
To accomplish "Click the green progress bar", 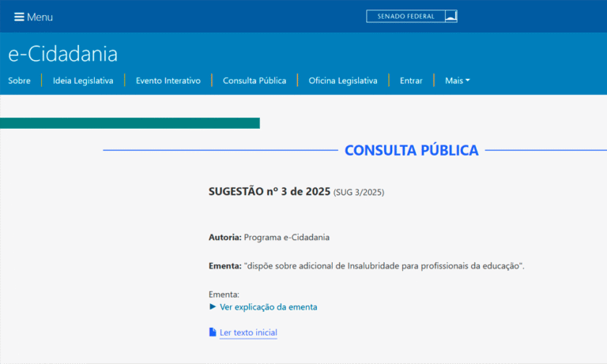I will coord(130,123).
